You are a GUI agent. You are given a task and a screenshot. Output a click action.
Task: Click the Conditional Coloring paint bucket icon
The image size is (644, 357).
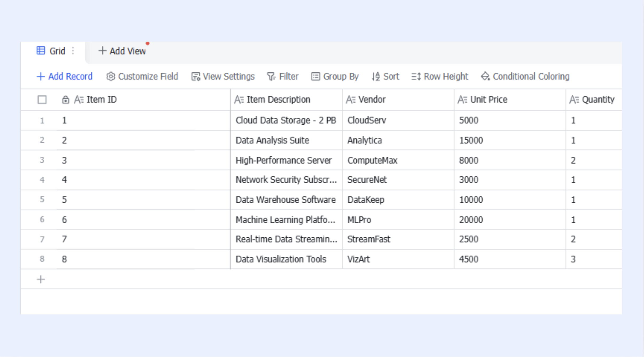485,76
